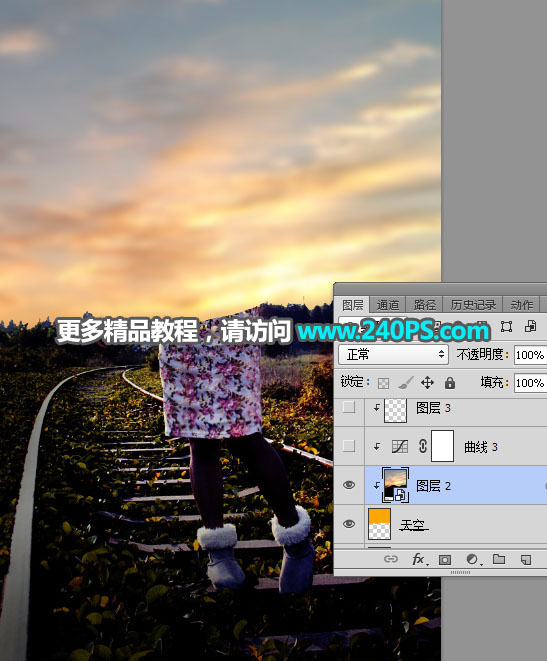Screen dimensions: 547x661
Task: Click the 填充 label
Action: [494, 382]
